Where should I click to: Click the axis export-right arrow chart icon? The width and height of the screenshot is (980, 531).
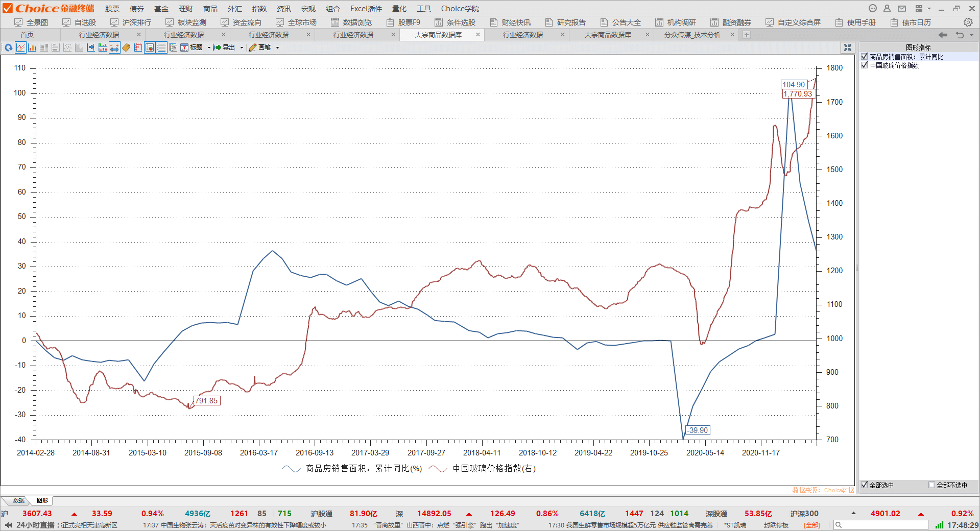tap(91, 47)
